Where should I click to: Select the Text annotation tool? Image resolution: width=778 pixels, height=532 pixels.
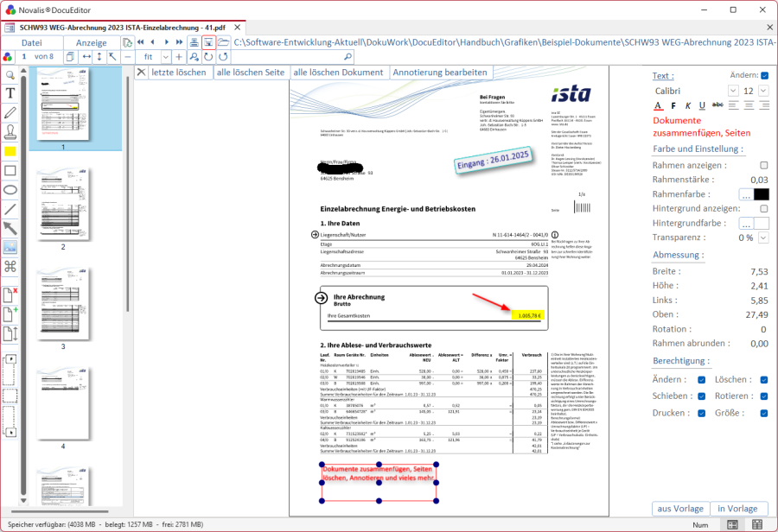click(10, 93)
